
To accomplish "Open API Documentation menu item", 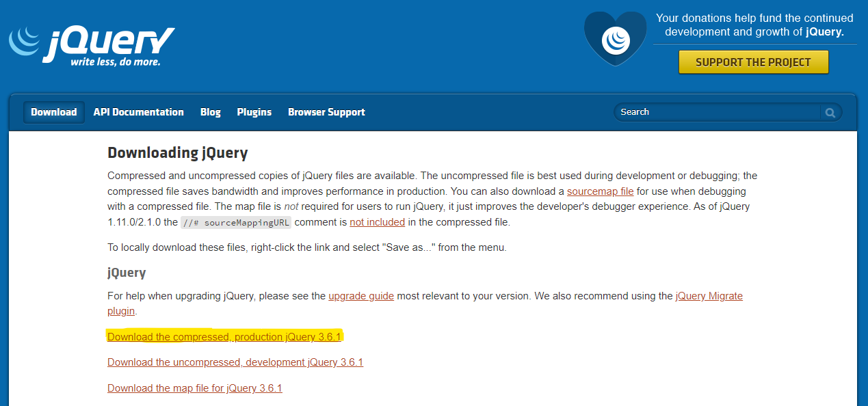I will (139, 112).
